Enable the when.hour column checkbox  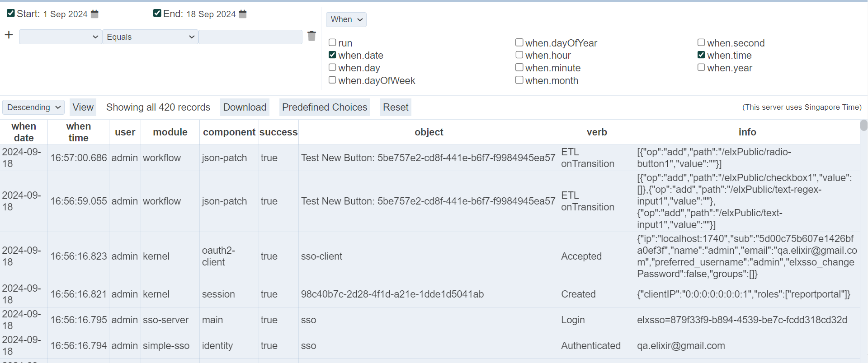(x=519, y=55)
